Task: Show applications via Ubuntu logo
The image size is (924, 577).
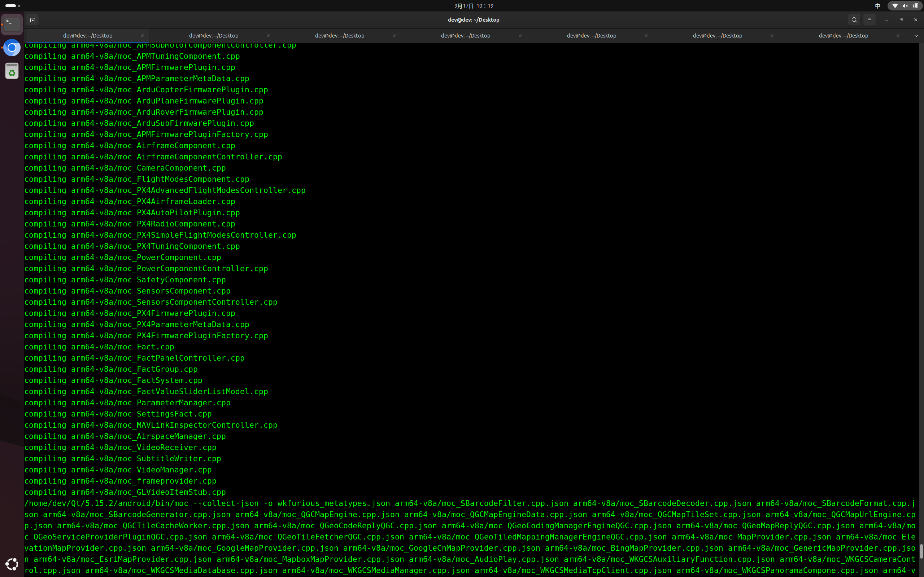Action: pos(12,564)
